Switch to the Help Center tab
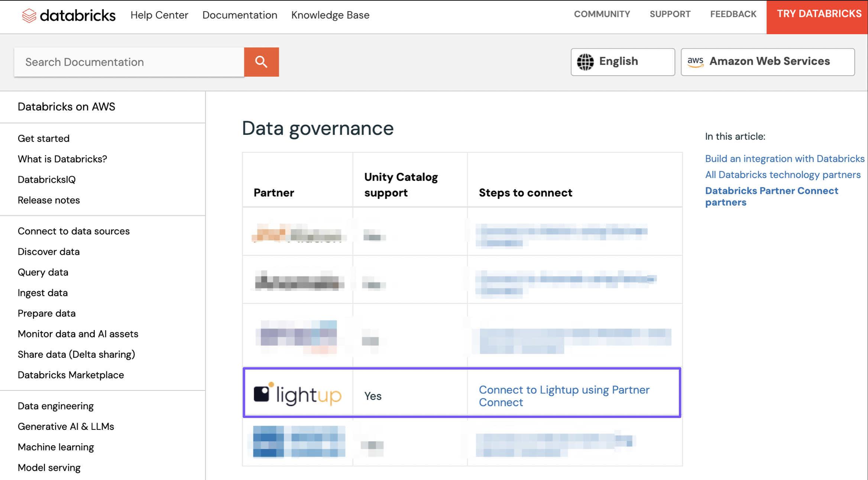This screenshot has width=868, height=480. coord(159,15)
